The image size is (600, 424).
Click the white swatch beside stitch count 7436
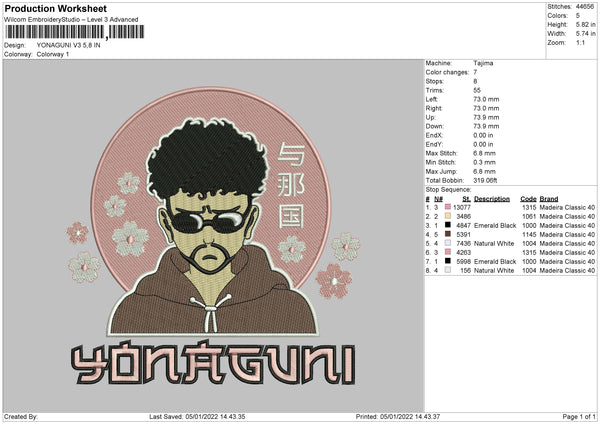448,243
